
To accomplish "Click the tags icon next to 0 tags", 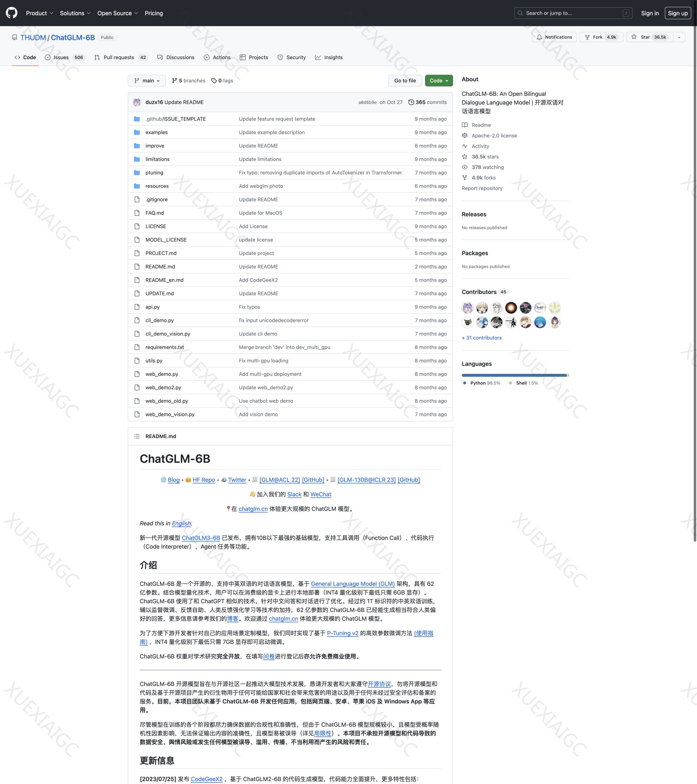I will click(214, 81).
